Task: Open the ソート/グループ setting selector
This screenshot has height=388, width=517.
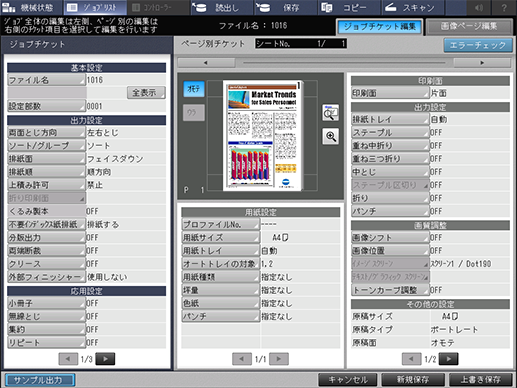Action: (x=46, y=146)
